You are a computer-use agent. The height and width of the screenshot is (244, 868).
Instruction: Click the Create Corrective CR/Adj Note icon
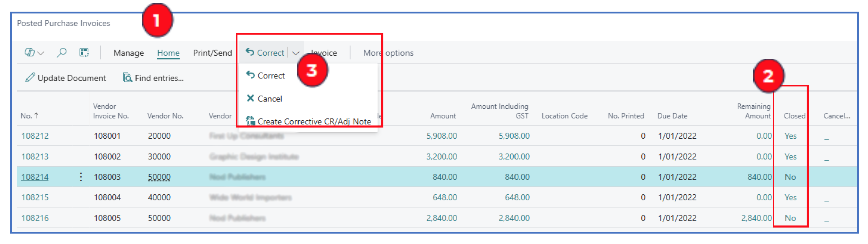tap(250, 121)
